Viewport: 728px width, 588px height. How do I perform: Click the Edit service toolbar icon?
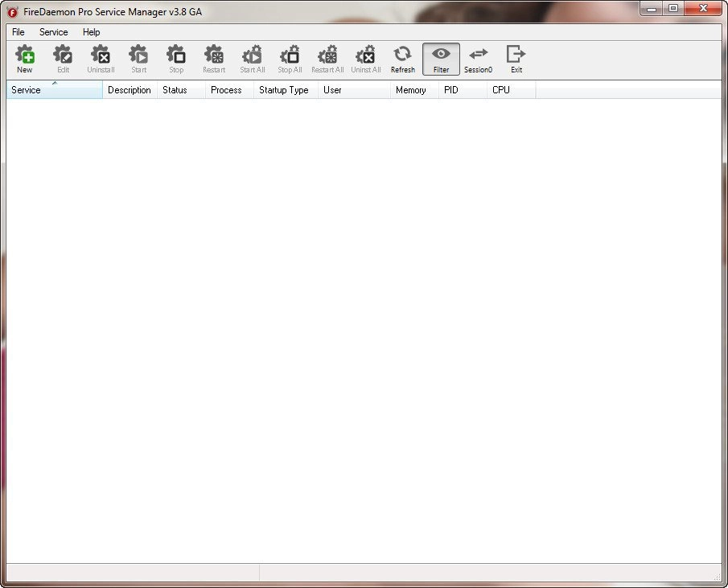click(63, 59)
